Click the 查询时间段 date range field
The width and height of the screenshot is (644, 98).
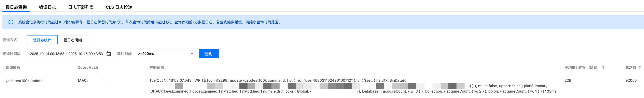(x=67, y=54)
